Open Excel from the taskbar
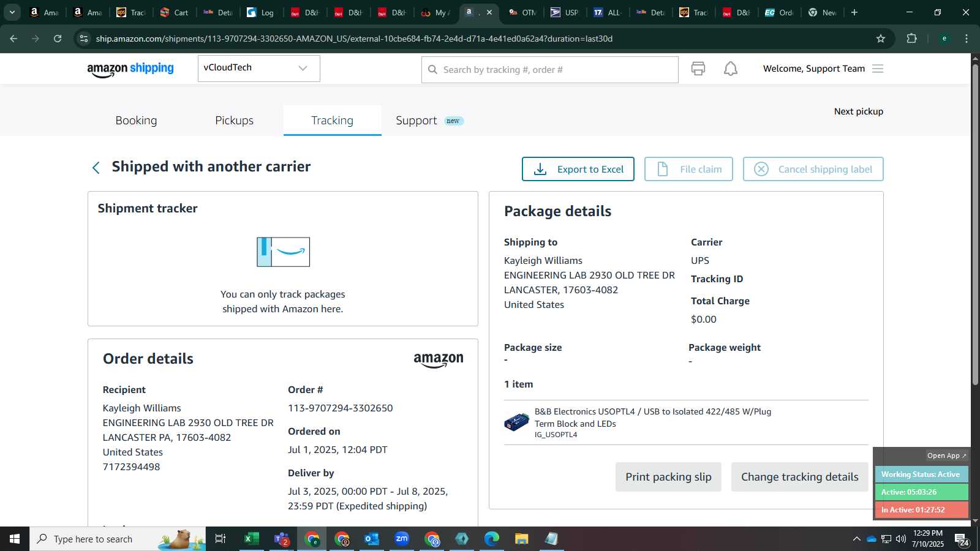The width and height of the screenshot is (980, 551). coord(251,539)
